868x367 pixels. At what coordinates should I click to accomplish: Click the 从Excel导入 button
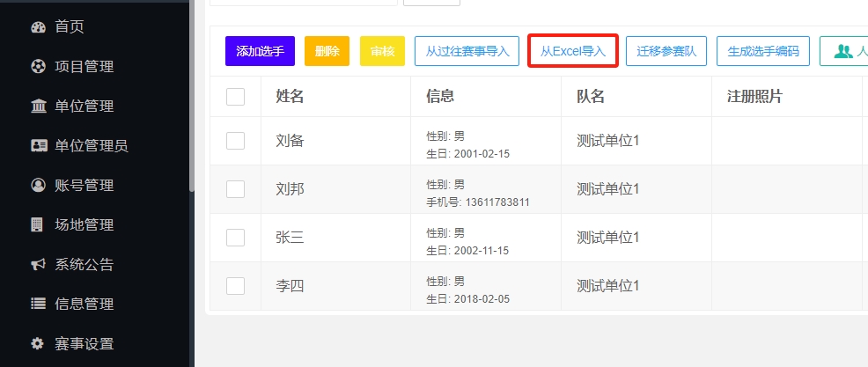(573, 51)
